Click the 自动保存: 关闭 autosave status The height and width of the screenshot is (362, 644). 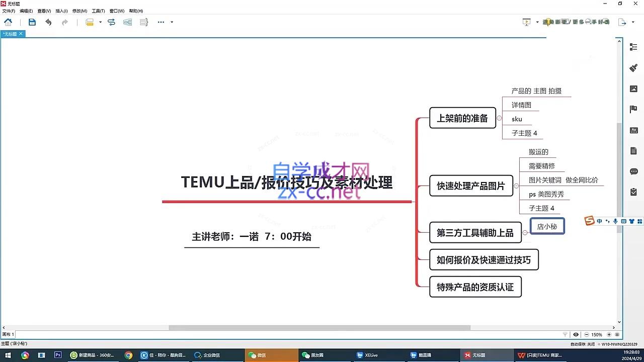click(x=582, y=344)
